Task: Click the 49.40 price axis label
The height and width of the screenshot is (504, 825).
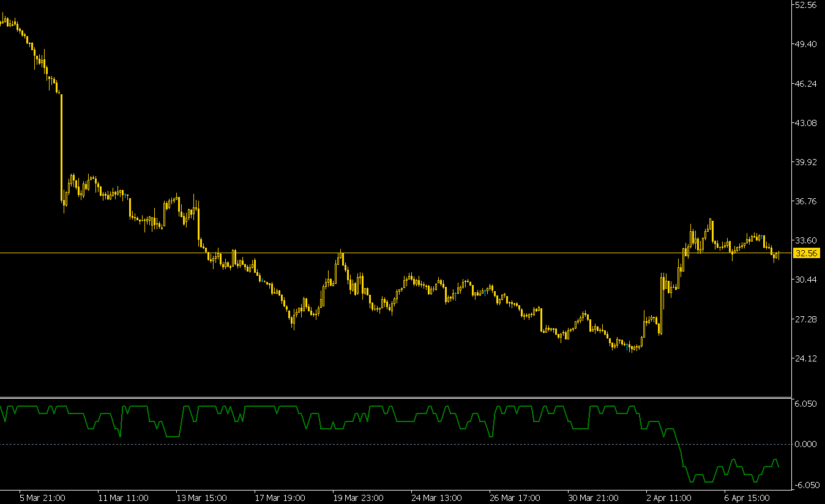Action: pos(805,44)
